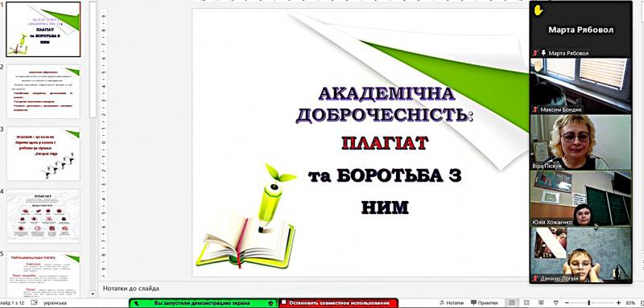Click the zoom in plus icon
This screenshot has height=308, width=644.
coord(618,302)
